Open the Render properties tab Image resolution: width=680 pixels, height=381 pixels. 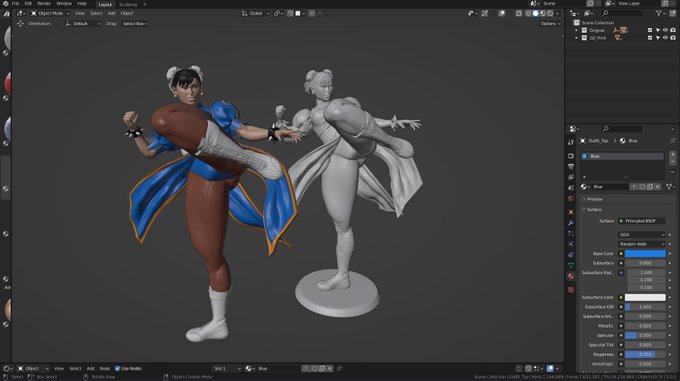(571, 156)
